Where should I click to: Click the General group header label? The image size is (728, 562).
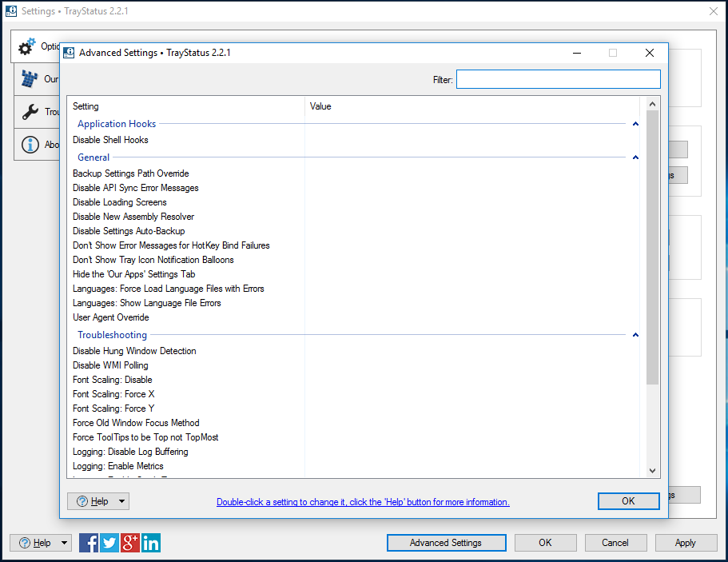point(93,157)
